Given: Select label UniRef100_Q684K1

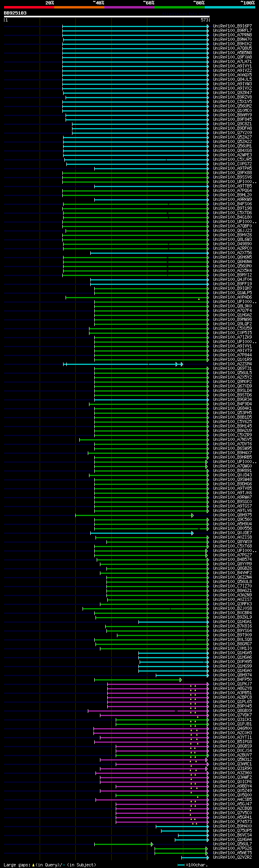Looking at the screenshot, I should (232, 408).
